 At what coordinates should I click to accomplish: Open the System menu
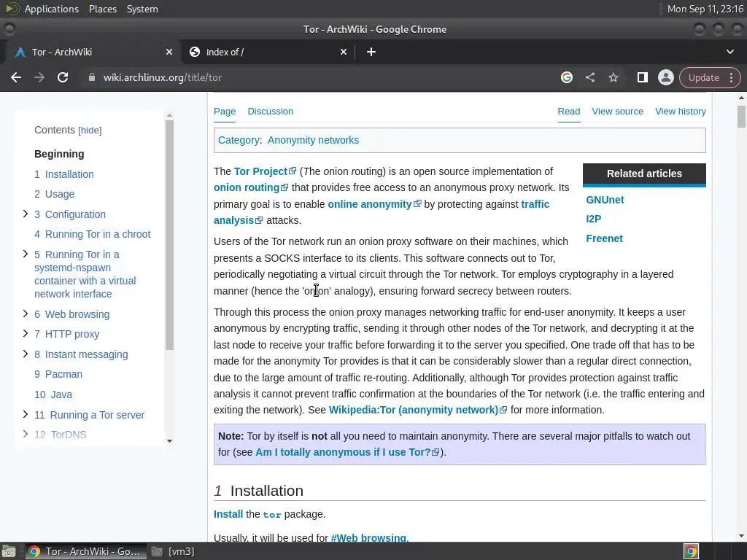[142, 9]
